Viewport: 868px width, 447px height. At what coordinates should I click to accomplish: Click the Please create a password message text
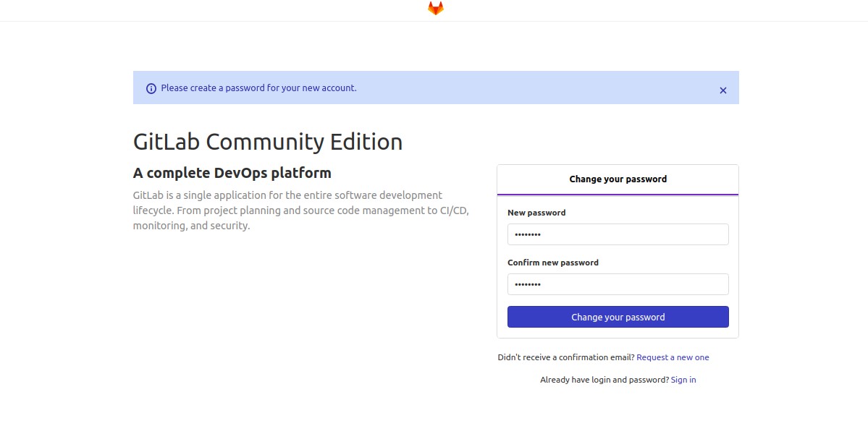(258, 88)
